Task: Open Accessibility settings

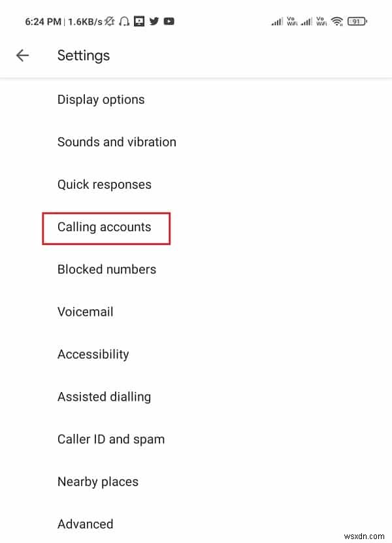Action: coord(93,354)
